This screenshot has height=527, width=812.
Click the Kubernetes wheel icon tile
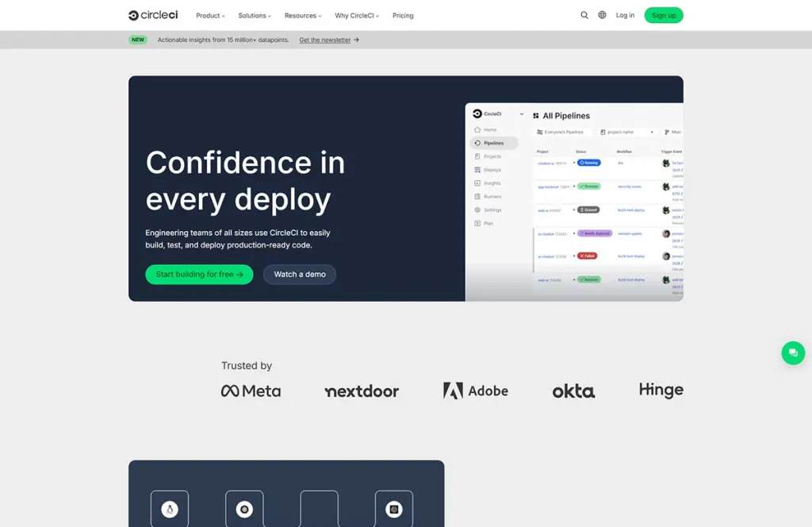pos(244,508)
